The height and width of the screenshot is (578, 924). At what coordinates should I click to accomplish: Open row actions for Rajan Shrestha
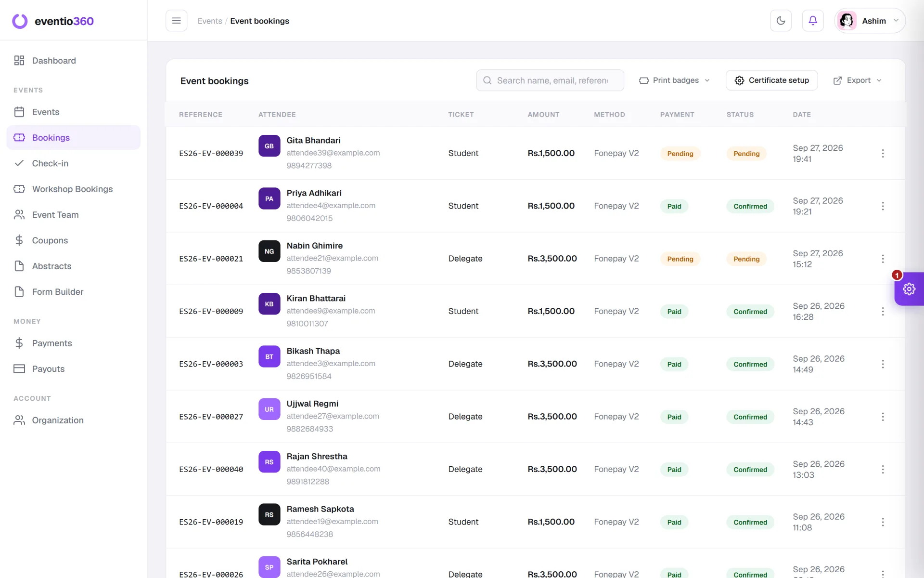(883, 470)
